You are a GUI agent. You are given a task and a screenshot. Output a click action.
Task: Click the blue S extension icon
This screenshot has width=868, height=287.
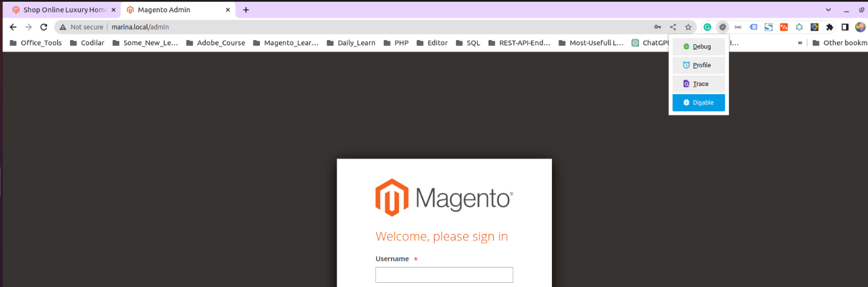tap(769, 27)
